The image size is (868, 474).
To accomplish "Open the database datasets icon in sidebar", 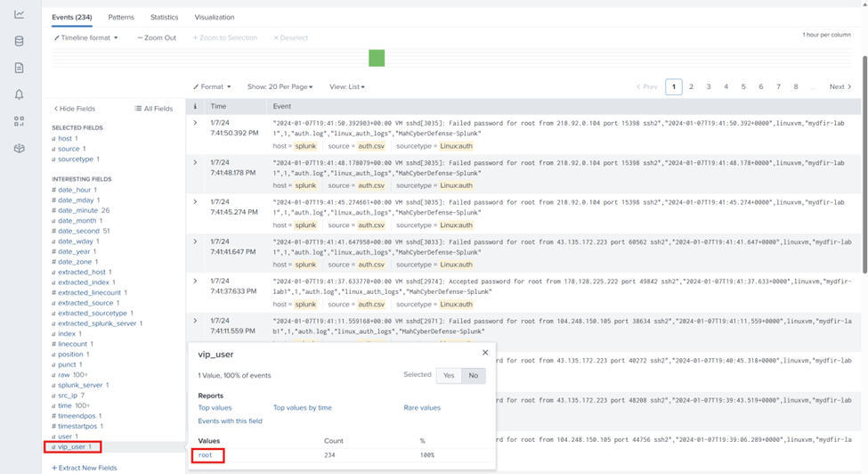I will tap(20, 41).
